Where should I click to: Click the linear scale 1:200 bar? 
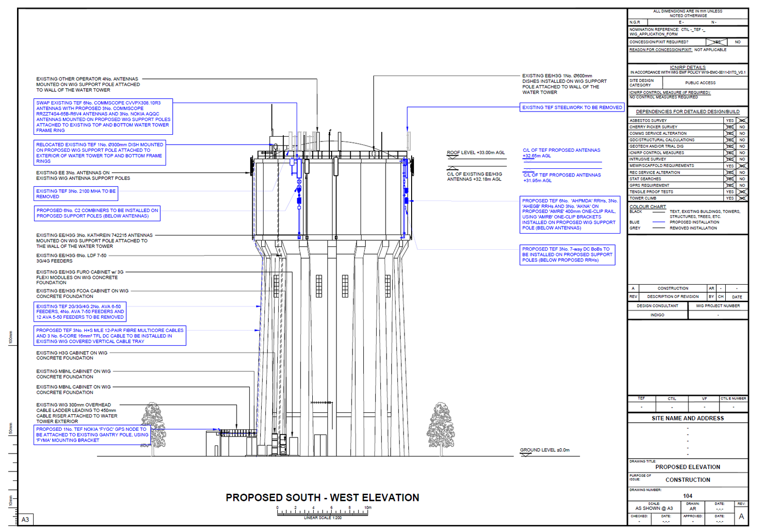[323, 513]
